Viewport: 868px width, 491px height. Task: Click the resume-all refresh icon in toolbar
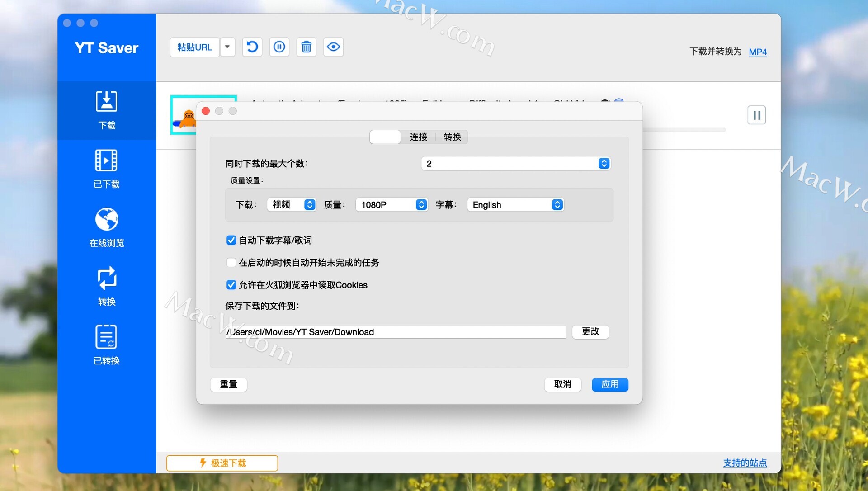click(252, 47)
